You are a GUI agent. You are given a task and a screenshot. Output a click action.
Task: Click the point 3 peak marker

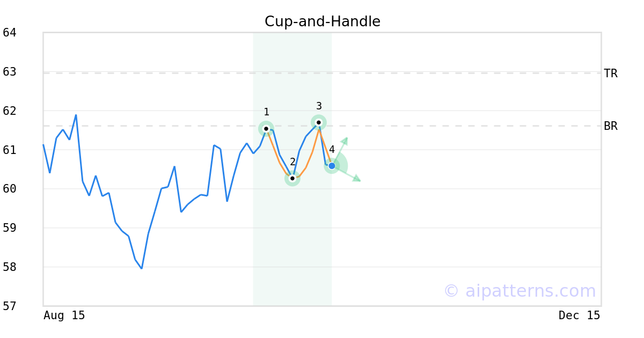pyautogui.click(x=318, y=122)
